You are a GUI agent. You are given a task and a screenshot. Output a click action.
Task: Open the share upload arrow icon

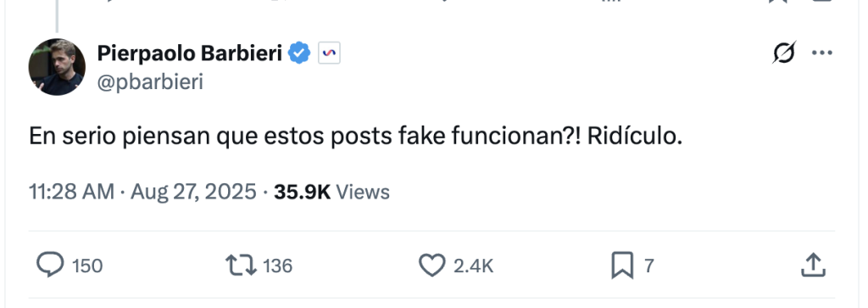[813, 265]
